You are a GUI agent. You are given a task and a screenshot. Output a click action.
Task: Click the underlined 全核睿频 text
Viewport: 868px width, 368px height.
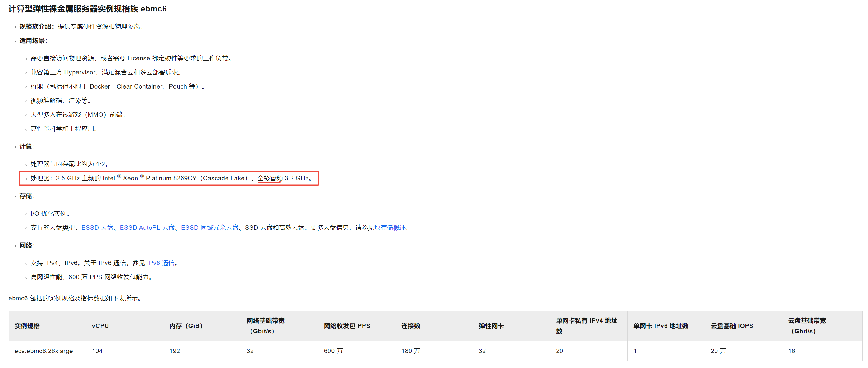[x=270, y=178]
